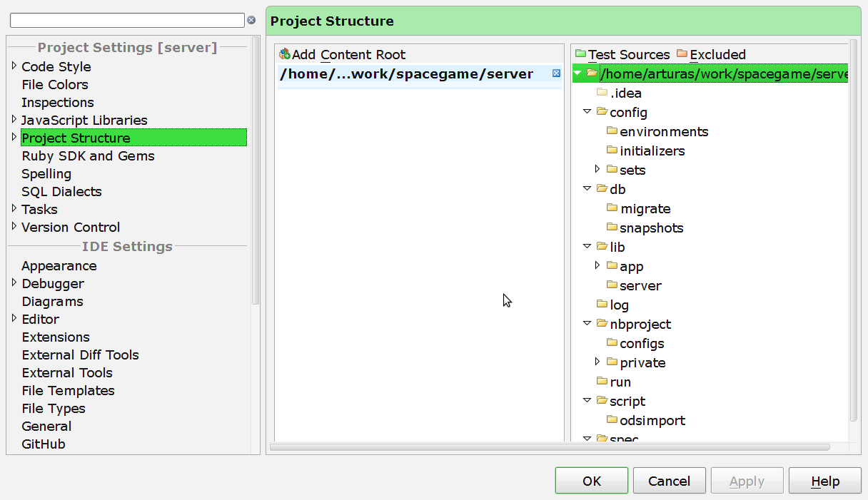Click the odsimport folder icon
The width and height of the screenshot is (868, 500).
pyautogui.click(x=612, y=420)
